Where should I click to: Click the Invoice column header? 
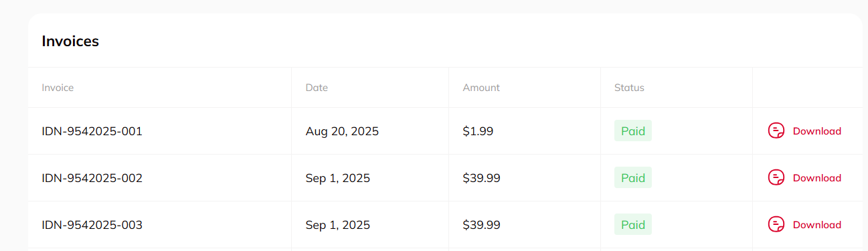click(x=58, y=88)
